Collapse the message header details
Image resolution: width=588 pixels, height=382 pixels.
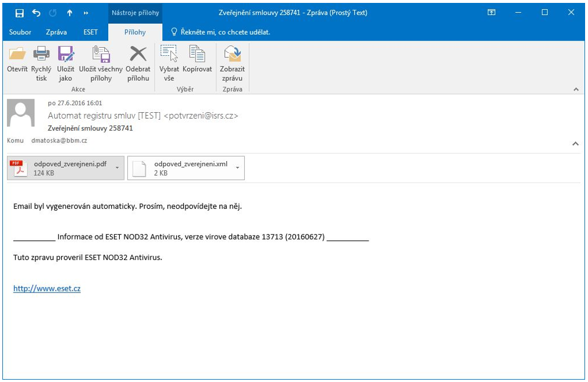pyautogui.click(x=576, y=144)
